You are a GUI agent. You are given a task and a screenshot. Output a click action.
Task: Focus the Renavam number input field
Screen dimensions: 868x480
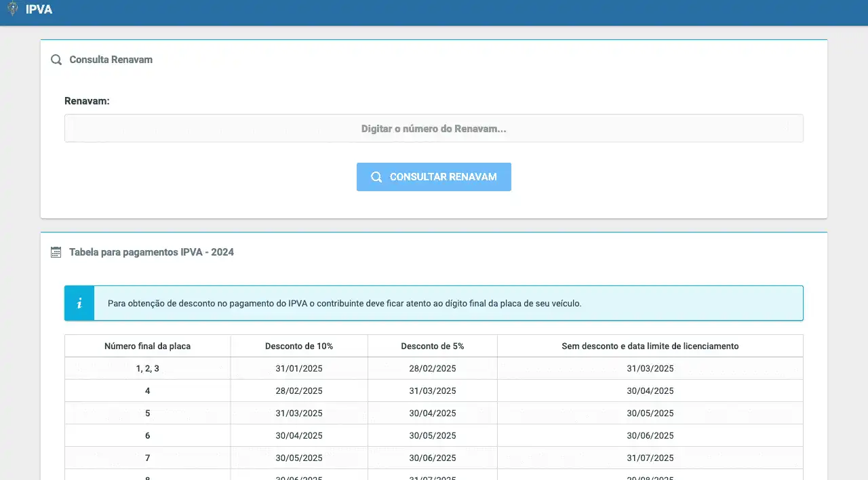(x=433, y=128)
